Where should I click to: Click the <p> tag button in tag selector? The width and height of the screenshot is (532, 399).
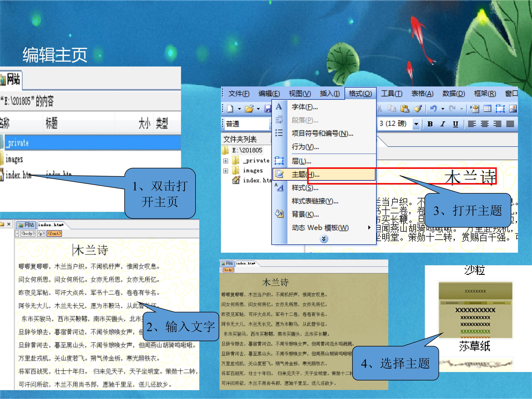41,233
